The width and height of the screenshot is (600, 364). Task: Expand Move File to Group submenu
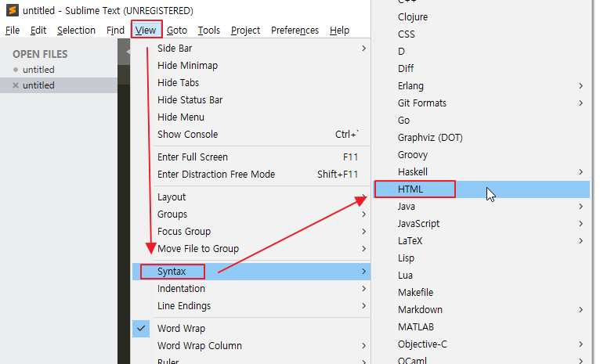(251, 248)
